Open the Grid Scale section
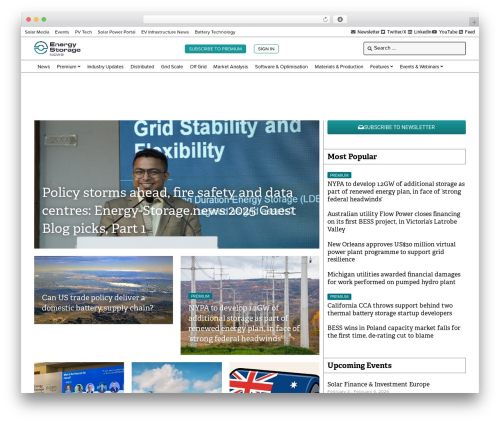 pyautogui.click(x=172, y=67)
